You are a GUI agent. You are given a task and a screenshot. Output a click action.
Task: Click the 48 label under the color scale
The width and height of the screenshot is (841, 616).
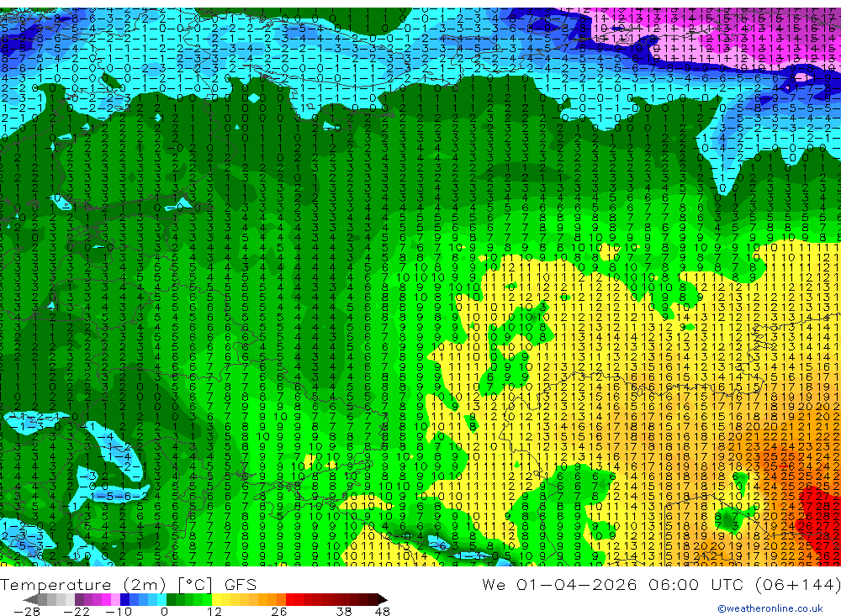(382, 612)
